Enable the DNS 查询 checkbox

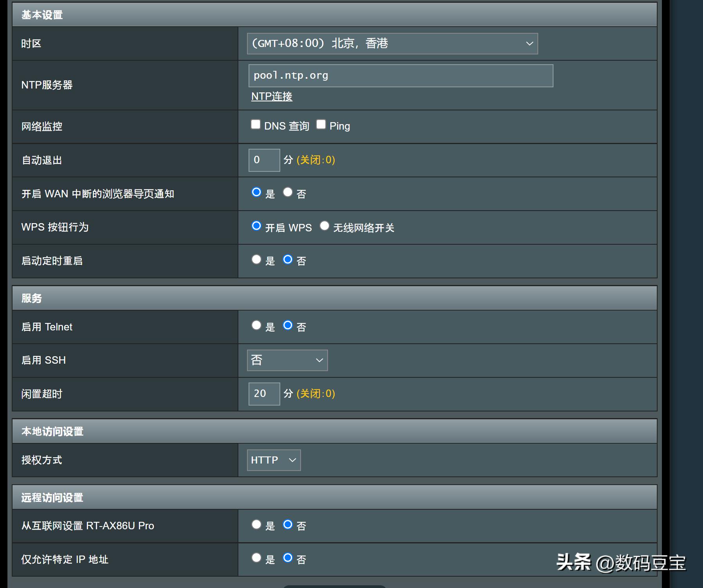pyautogui.click(x=256, y=124)
